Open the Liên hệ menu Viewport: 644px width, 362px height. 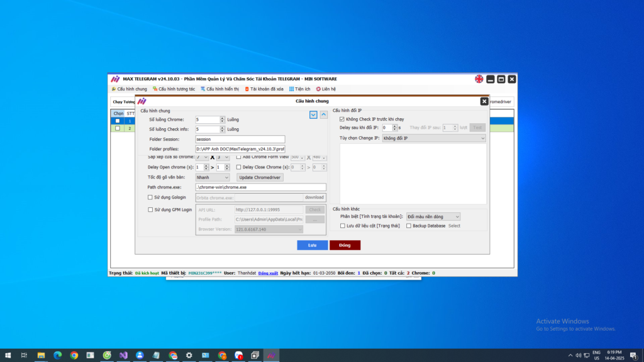[326, 89]
